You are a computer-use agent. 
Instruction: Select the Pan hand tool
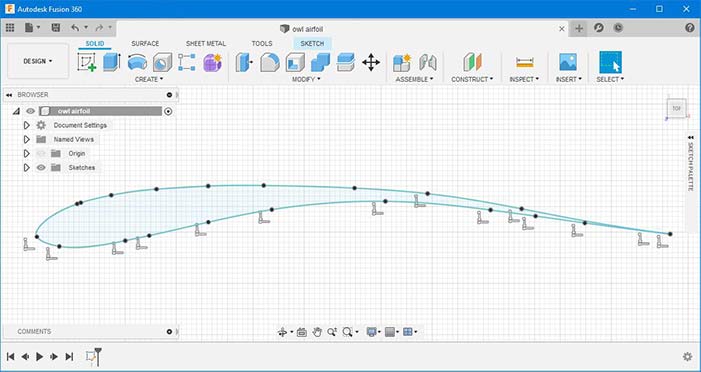pos(317,332)
